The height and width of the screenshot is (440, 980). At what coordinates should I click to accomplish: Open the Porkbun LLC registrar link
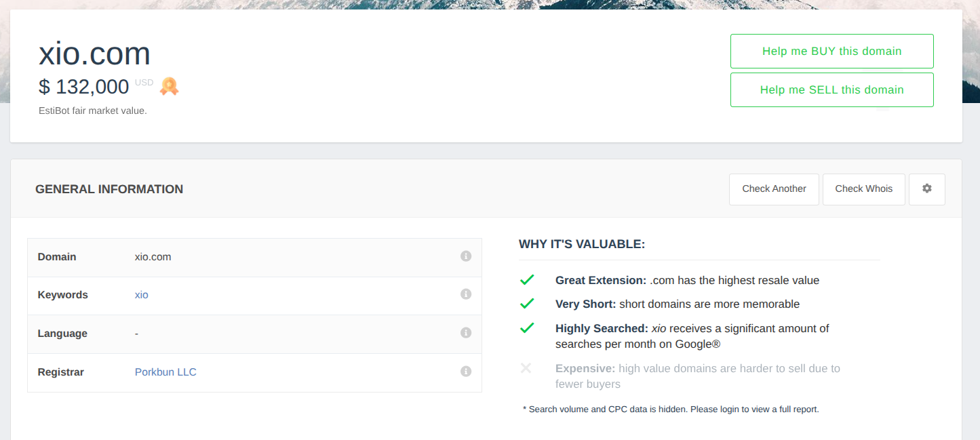[x=165, y=372]
